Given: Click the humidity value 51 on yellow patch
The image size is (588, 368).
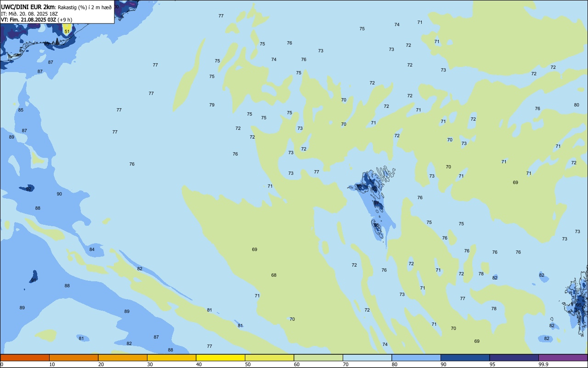Looking at the screenshot, I should point(67,32).
